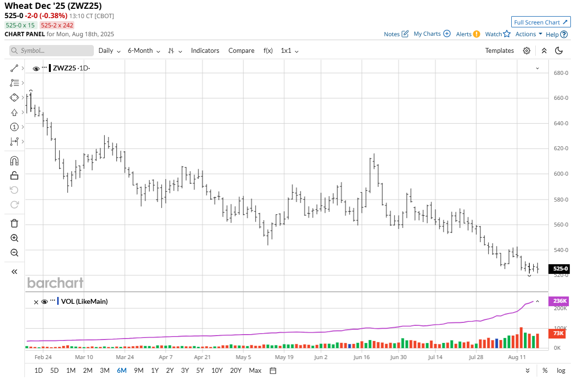Image resolution: width=588 pixels, height=385 pixels.
Task: Open the bar chart type dropdown
Action: click(175, 50)
